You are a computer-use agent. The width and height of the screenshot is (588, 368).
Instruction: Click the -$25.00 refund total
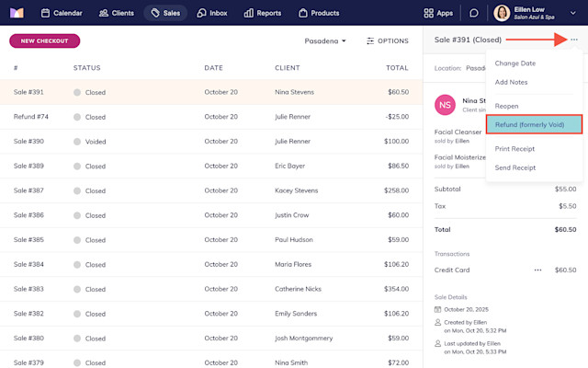click(x=397, y=117)
